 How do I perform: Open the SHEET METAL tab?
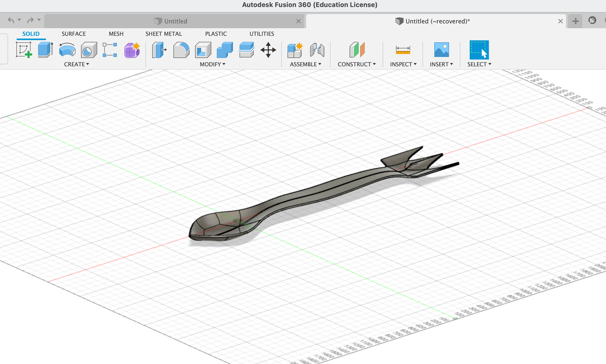[x=164, y=34]
